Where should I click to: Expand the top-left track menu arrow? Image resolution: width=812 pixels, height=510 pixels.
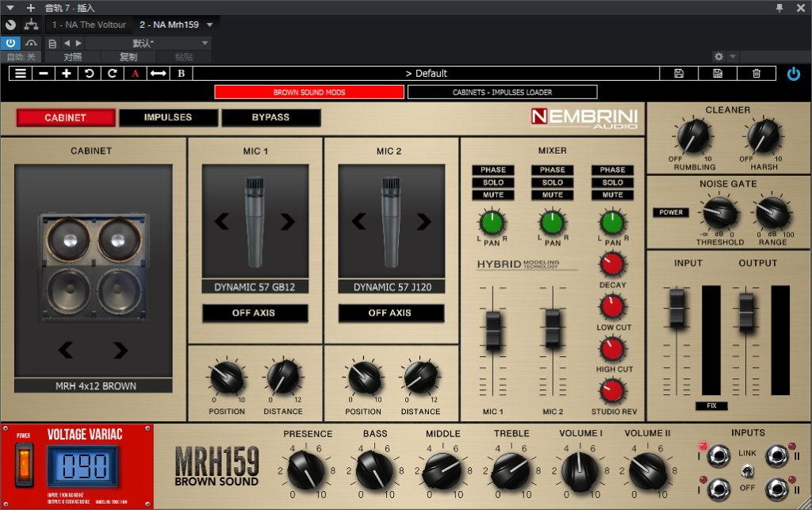tap(10, 8)
